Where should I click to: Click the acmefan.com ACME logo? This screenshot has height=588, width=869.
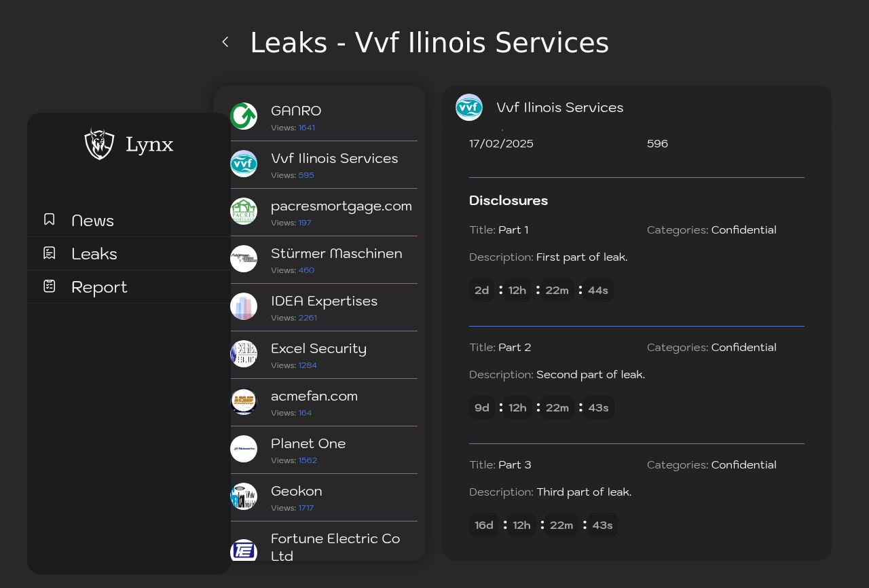244,401
